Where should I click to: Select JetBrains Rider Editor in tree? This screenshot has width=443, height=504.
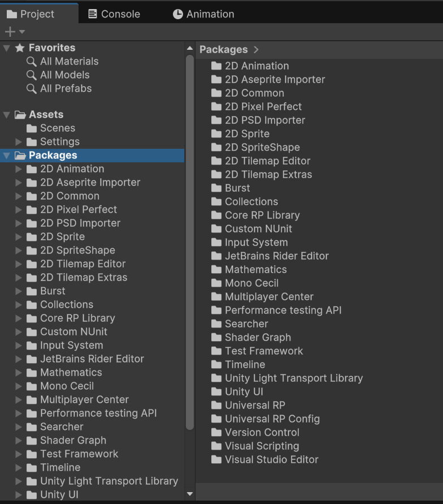(92, 359)
